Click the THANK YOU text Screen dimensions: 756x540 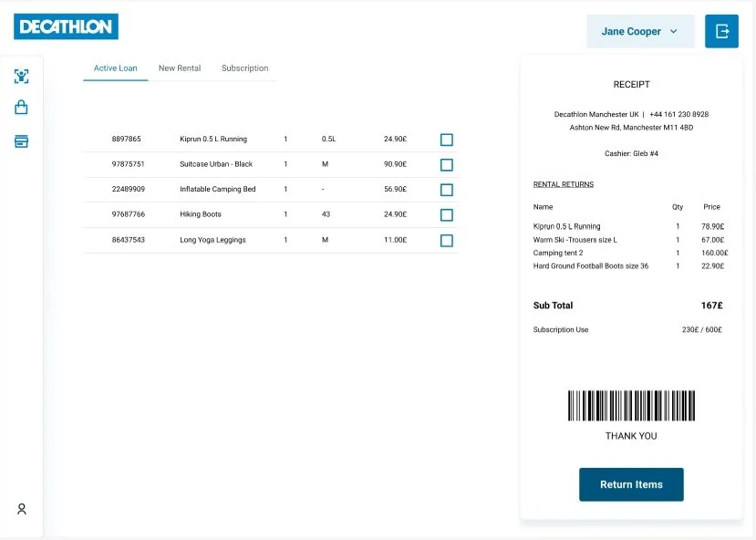[x=631, y=436]
